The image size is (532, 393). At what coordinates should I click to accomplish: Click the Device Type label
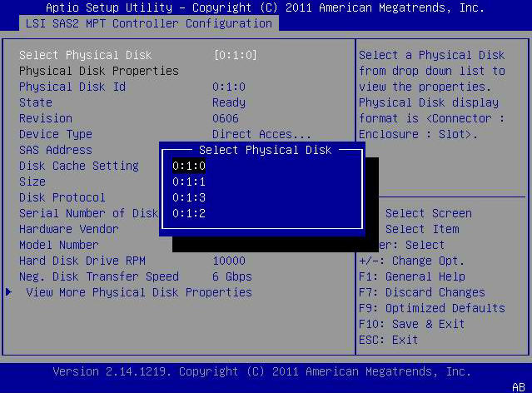point(56,134)
